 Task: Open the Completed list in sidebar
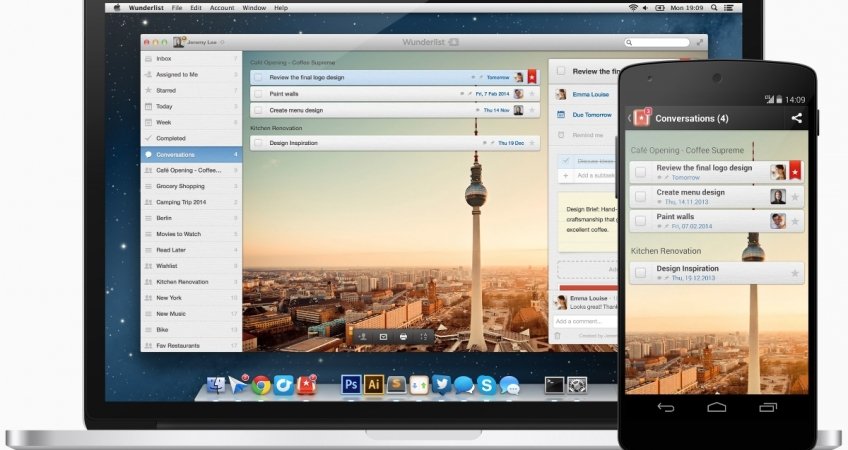pyautogui.click(x=191, y=138)
